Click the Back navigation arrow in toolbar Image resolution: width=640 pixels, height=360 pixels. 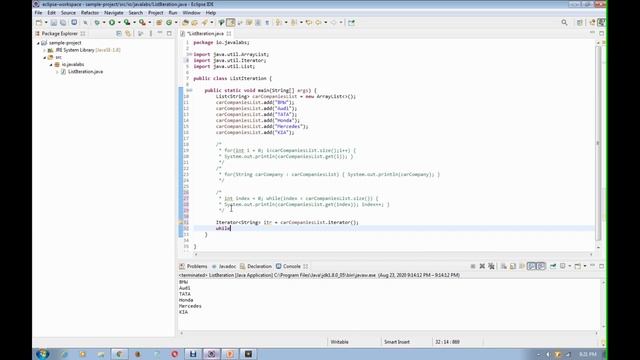(318, 22)
